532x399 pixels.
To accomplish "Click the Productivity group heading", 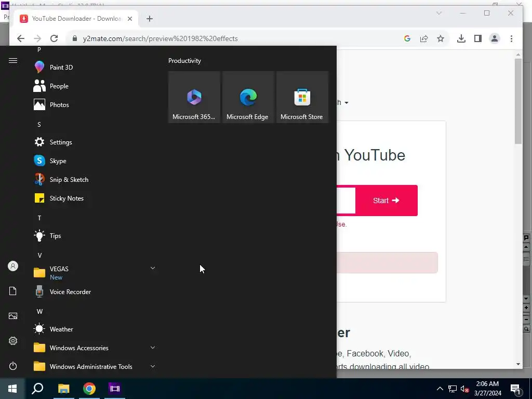I will [184, 61].
